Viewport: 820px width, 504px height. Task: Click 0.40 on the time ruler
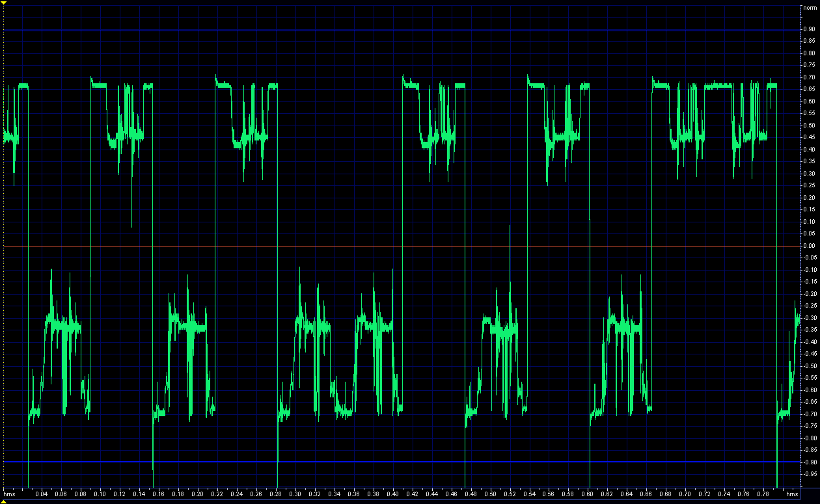pyautogui.click(x=392, y=495)
